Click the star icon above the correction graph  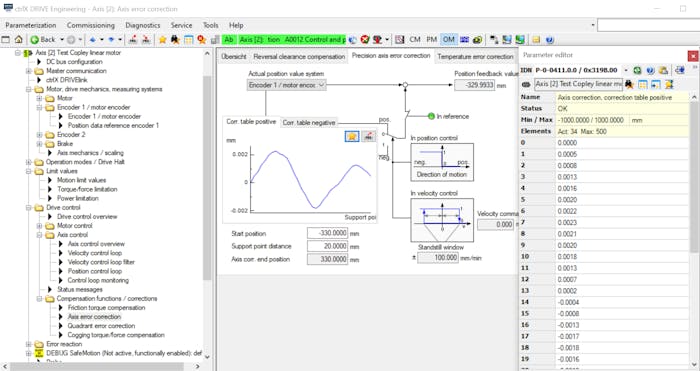[x=352, y=137]
